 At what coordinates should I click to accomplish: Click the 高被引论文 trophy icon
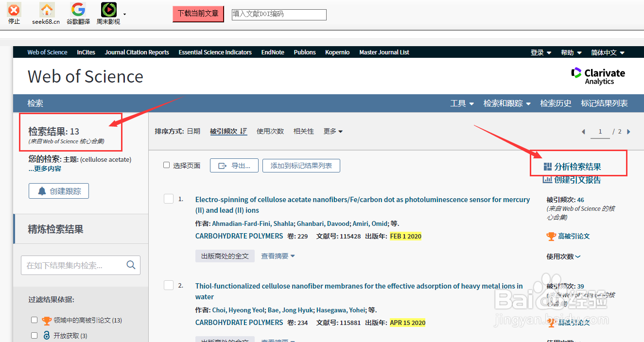(x=551, y=236)
